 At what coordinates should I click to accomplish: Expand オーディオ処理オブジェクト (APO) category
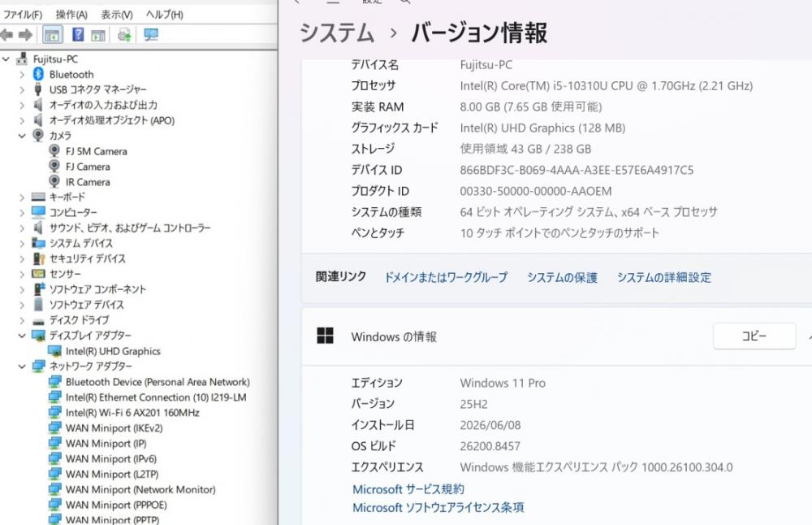point(22,121)
